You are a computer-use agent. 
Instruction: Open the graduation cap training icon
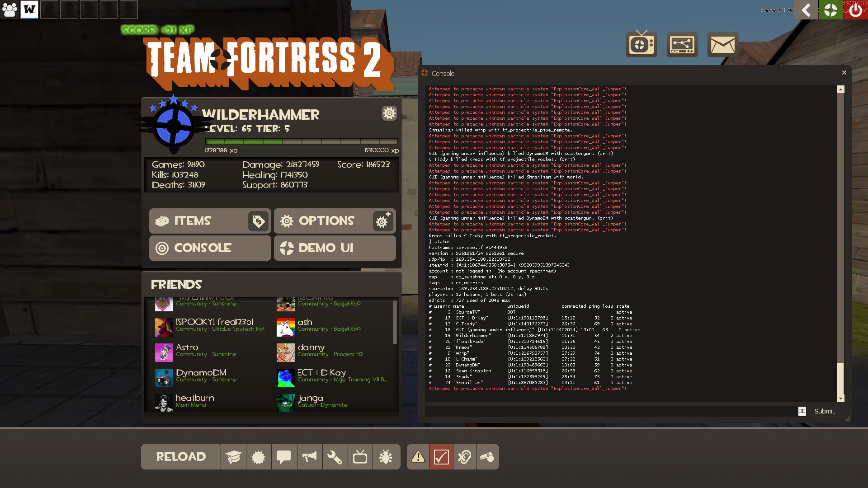(234, 457)
